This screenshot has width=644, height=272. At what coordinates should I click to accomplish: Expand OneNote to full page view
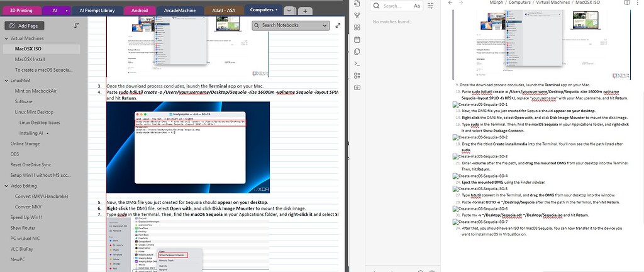pos(338,26)
